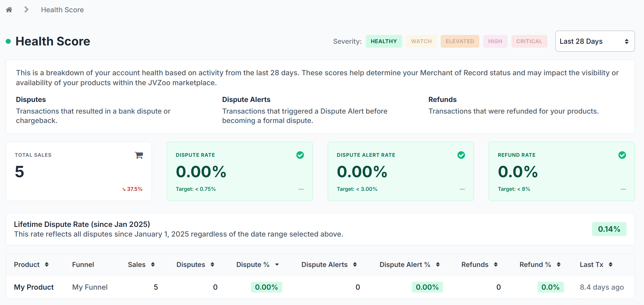Toggle the HEALTHY severity filter badge
The width and height of the screenshot is (644, 305).
tap(384, 41)
